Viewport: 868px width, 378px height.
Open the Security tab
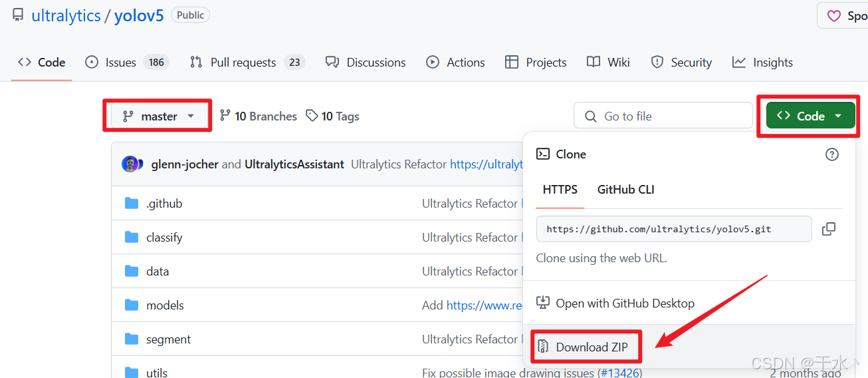[x=681, y=62]
